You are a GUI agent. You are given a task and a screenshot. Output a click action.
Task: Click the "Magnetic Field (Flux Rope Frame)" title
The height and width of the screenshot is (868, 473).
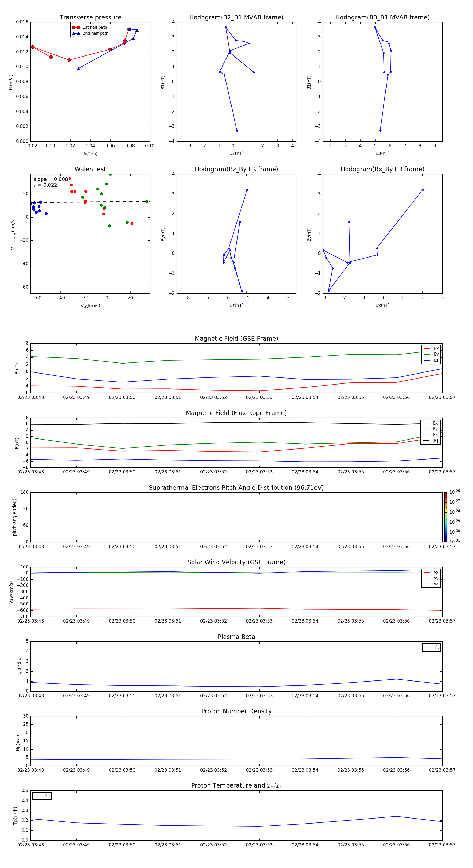(x=236, y=413)
